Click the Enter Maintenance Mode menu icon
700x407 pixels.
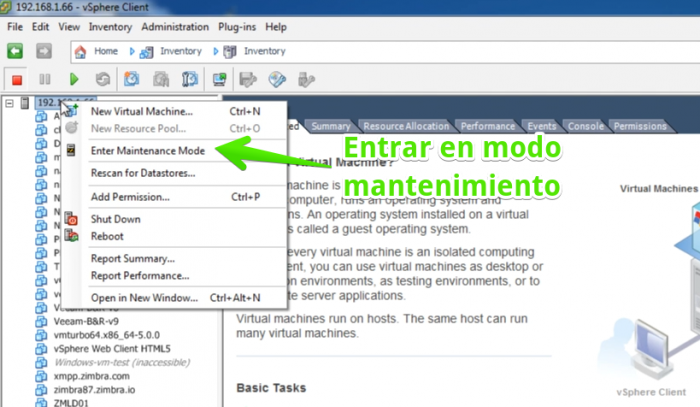[71, 150]
